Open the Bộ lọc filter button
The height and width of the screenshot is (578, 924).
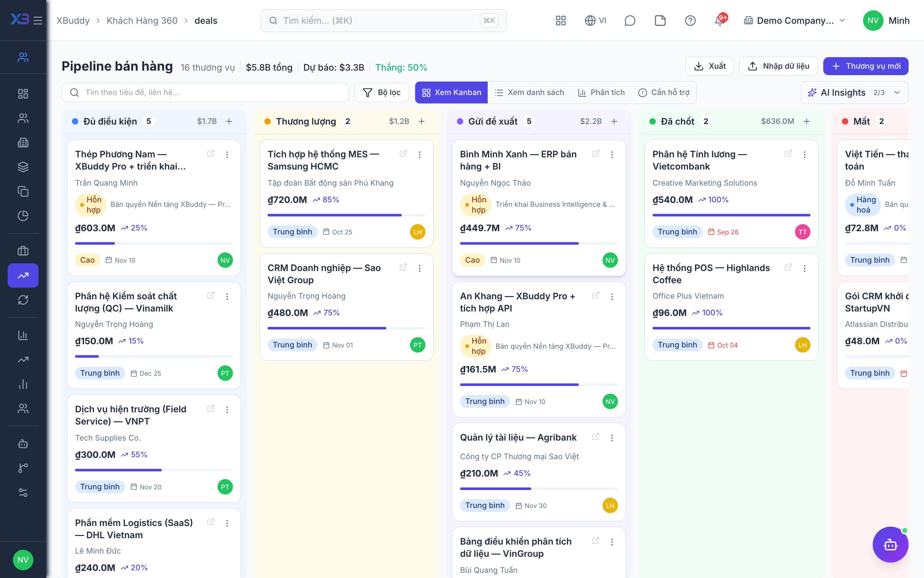click(381, 92)
